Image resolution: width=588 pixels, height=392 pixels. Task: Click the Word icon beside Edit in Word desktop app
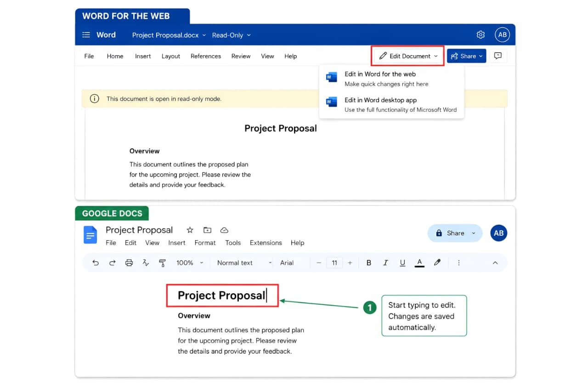[x=332, y=102]
